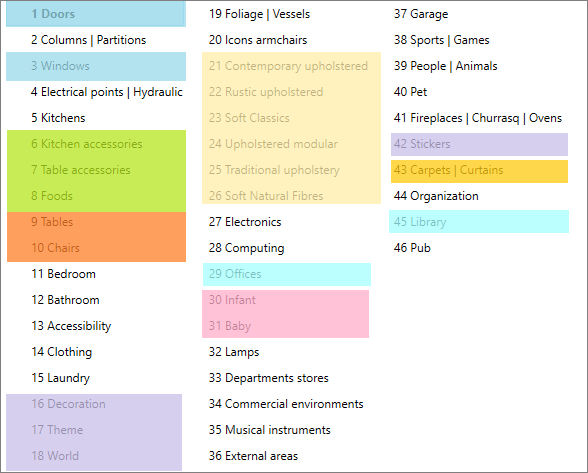This screenshot has width=588, height=473.
Task: Click the 10 Chairs item
Action: point(56,248)
